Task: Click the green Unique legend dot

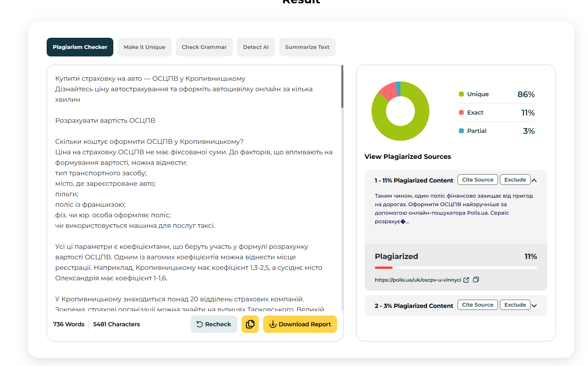Action: (461, 94)
